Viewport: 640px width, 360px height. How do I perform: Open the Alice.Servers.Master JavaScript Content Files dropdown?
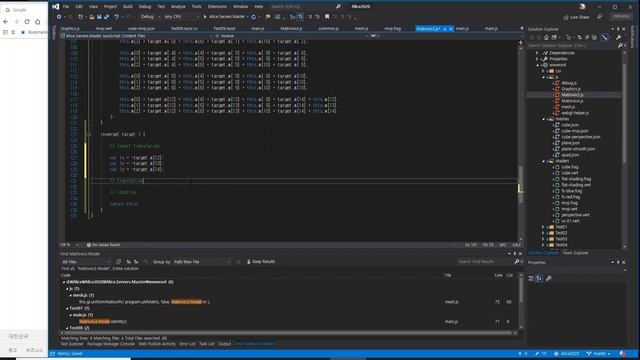137,36
